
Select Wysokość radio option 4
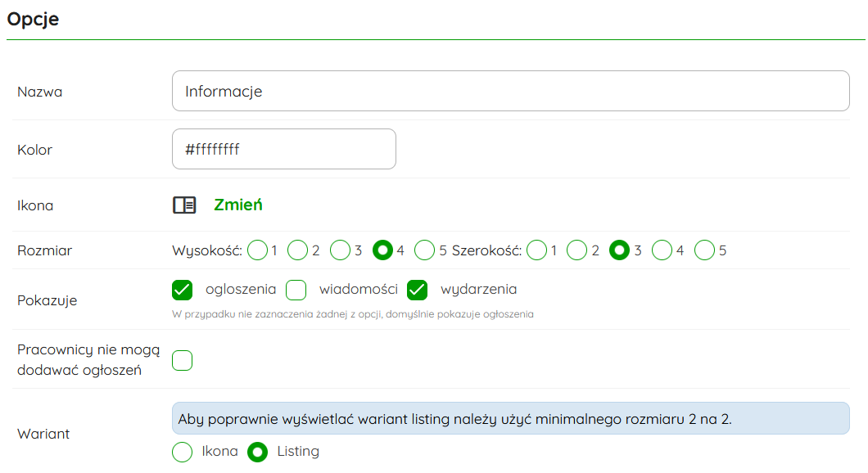[382, 250]
